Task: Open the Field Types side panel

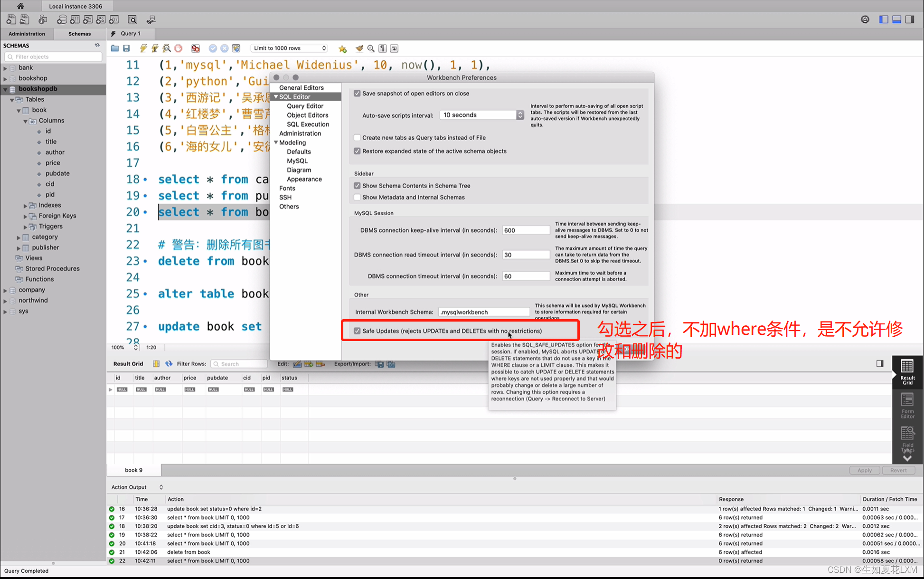Action: (x=907, y=439)
